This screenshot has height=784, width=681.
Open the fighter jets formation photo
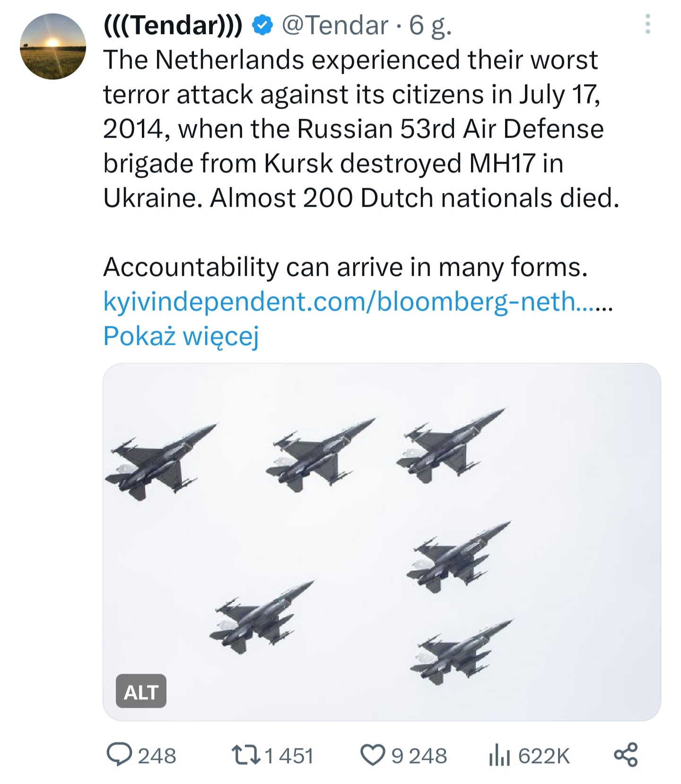click(382, 542)
